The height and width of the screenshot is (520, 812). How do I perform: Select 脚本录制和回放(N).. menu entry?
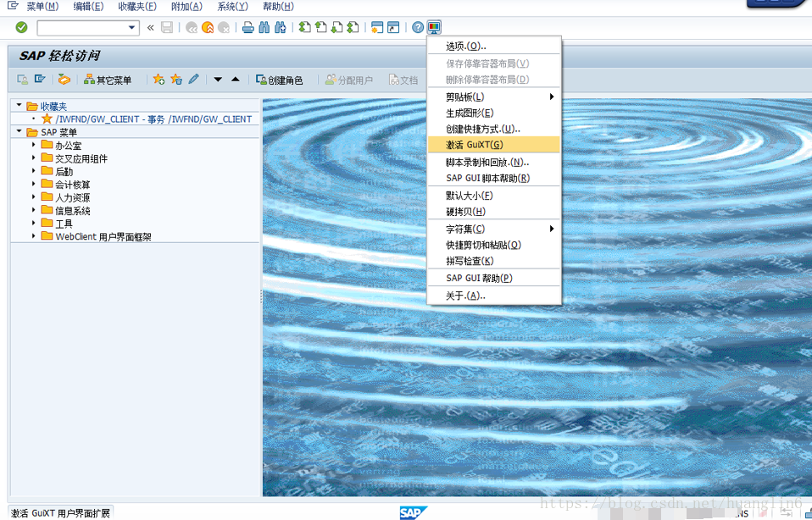point(494,162)
